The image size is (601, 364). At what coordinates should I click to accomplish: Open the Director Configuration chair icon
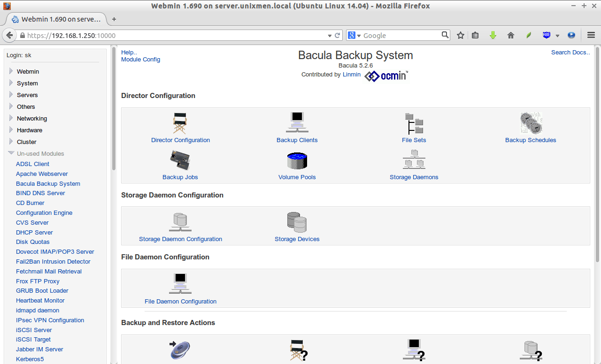[x=180, y=124]
